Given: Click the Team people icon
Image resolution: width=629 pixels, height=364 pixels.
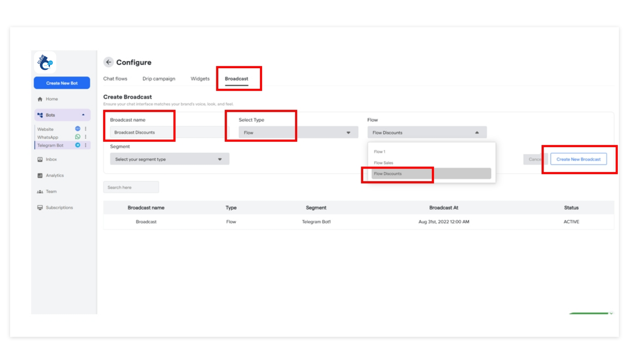Looking at the screenshot, I should click(x=40, y=192).
